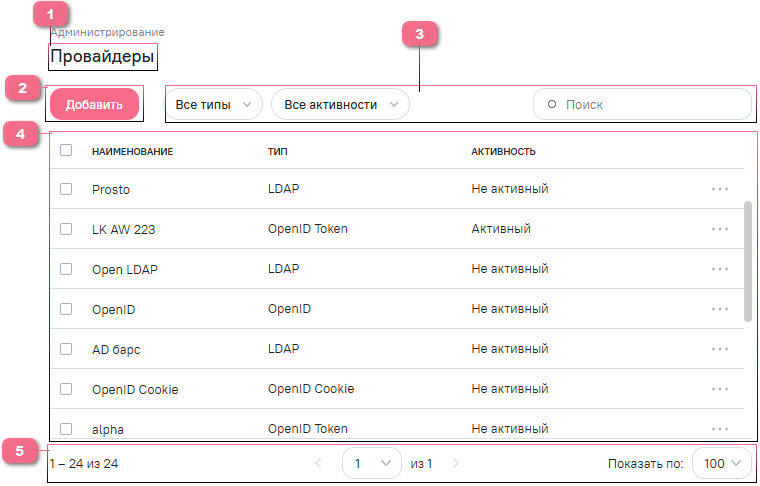Screen dimensions: 760x486
Task: Open the 'Все активности' activity filter
Action: [x=340, y=104]
